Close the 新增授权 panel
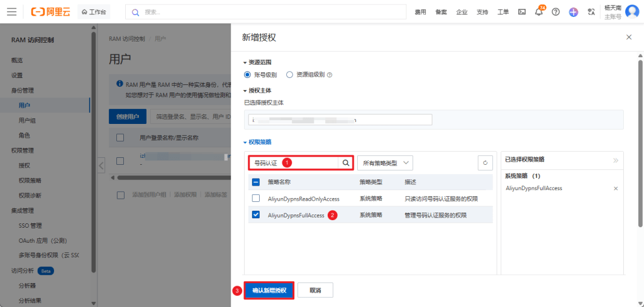 [628, 37]
